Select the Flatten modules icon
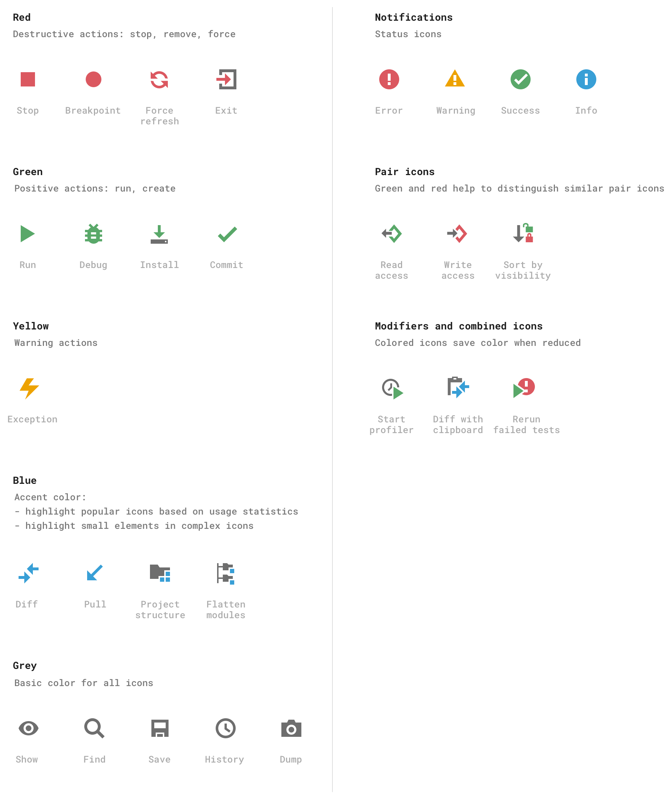 coord(226,572)
